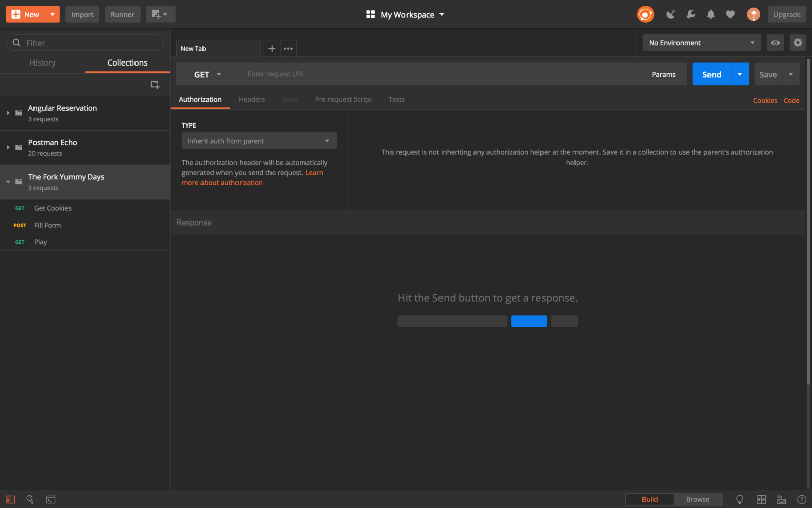Add a new tab with the plus icon
The width and height of the screenshot is (812, 508).
coord(272,49)
